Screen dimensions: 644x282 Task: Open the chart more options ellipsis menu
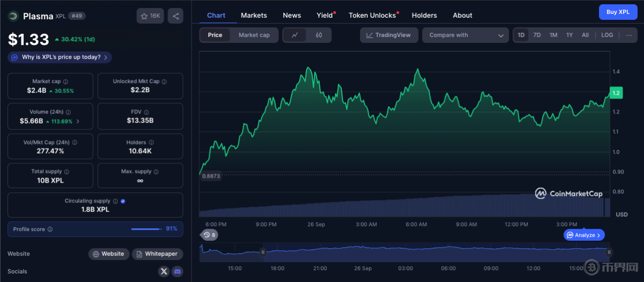[x=628, y=35]
